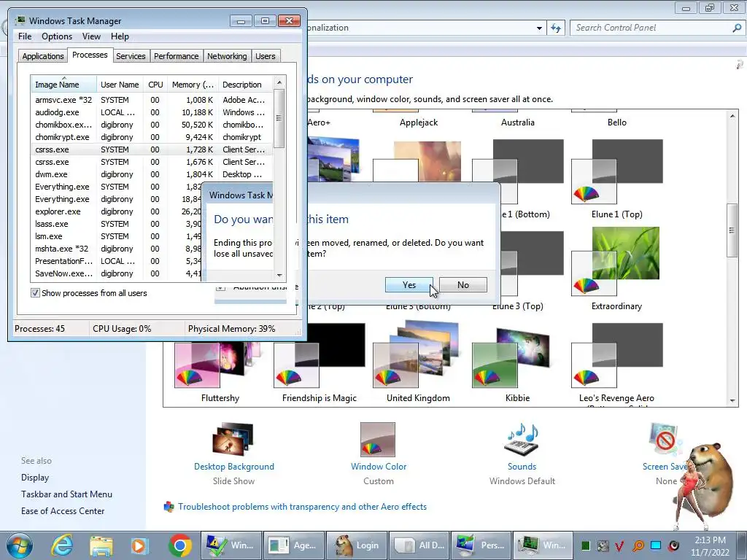Switch to the Login taskbar window
Viewport: 747px width, 560px height.
coord(357,545)
